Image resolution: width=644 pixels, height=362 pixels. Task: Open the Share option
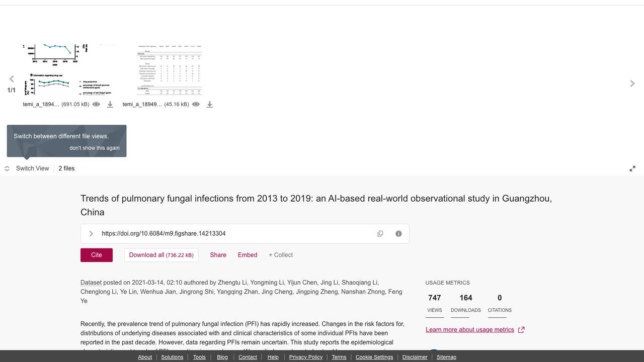[218, 255]
